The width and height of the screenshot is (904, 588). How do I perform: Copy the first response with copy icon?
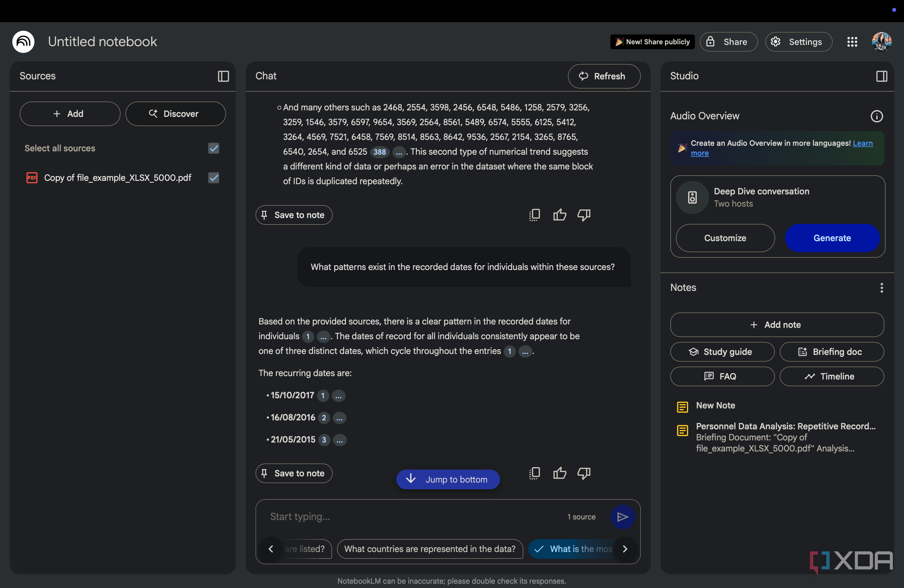coord(534,215)
